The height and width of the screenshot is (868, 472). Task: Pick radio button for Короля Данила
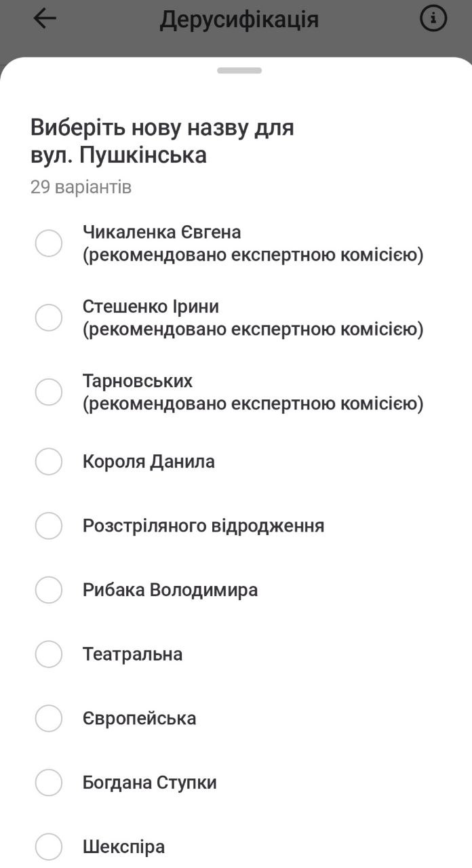[49, 462]
